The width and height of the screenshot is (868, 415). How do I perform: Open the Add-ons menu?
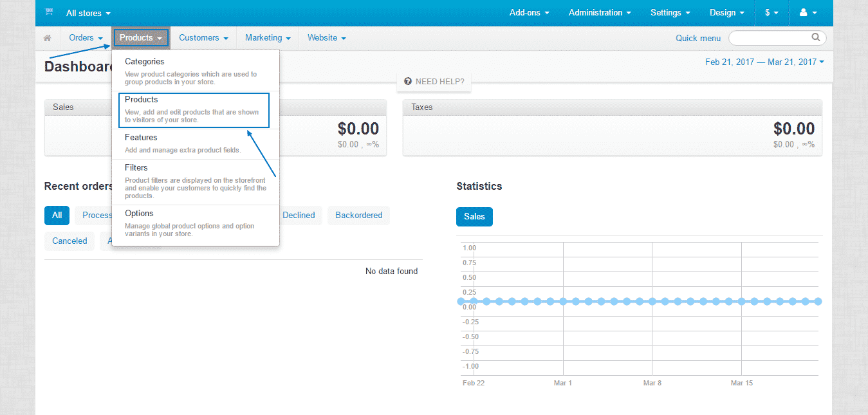pos(529,12)
